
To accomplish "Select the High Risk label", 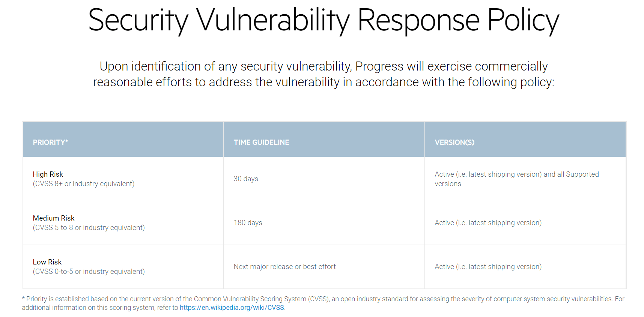I will pyautogui.click(x=48, y=174).
